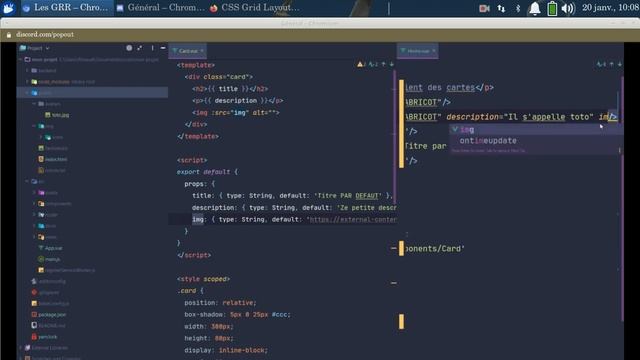Open the network transfer arrows tray icon
The width and height of the screenshot is (640, 360).
[x=501, y=8]
